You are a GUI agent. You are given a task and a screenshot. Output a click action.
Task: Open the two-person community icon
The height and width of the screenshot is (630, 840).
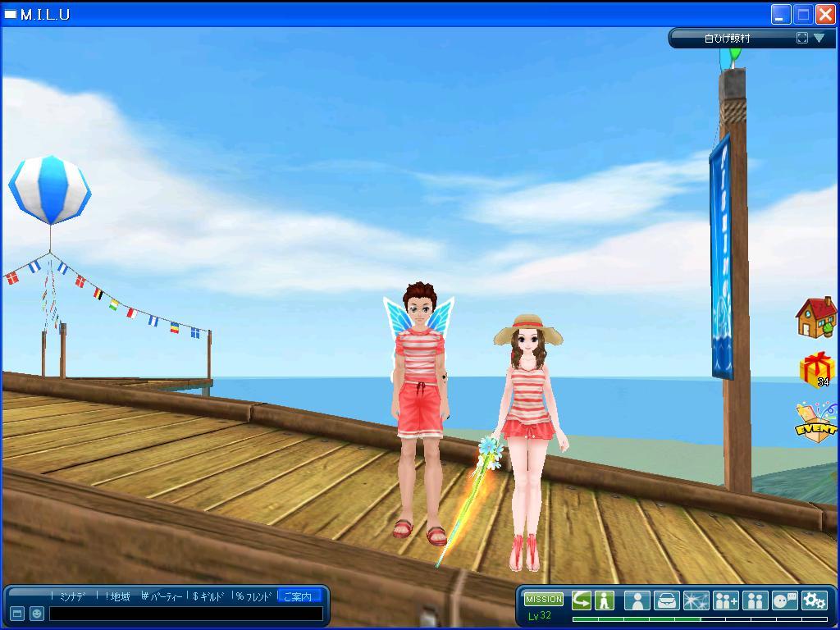(755, 600)
